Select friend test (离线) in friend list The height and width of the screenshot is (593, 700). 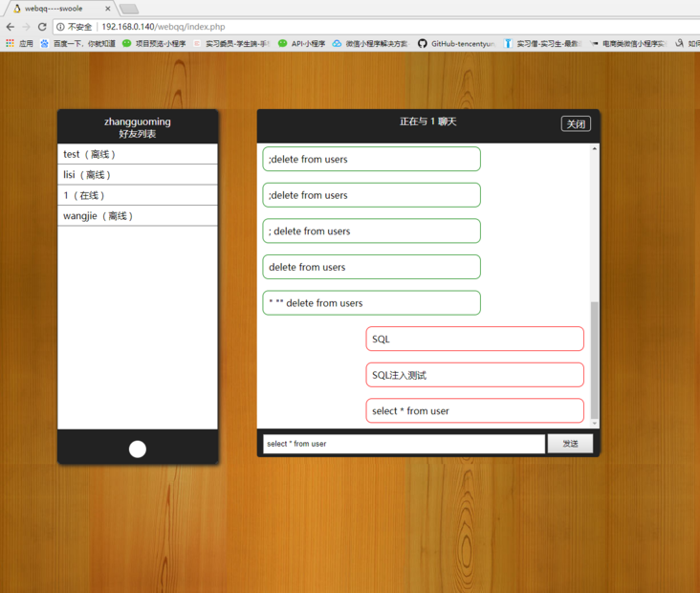(138, 154)
